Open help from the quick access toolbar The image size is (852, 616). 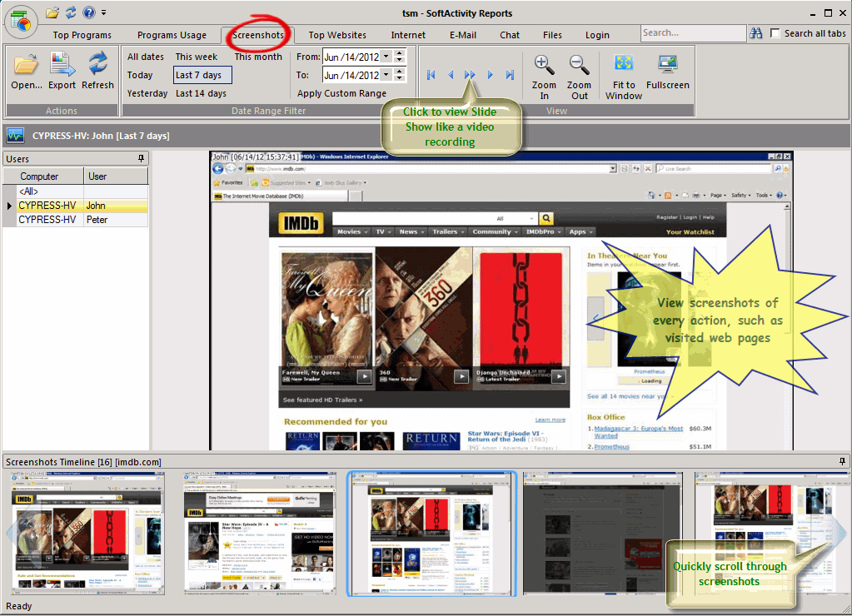click(89, 12)
